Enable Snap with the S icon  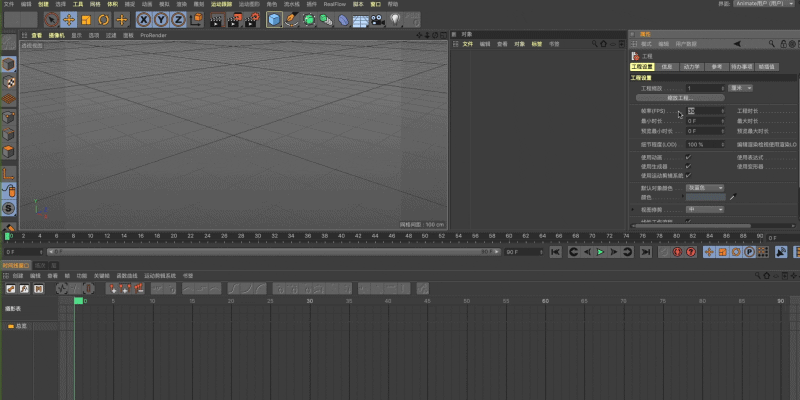click(9, 208)
